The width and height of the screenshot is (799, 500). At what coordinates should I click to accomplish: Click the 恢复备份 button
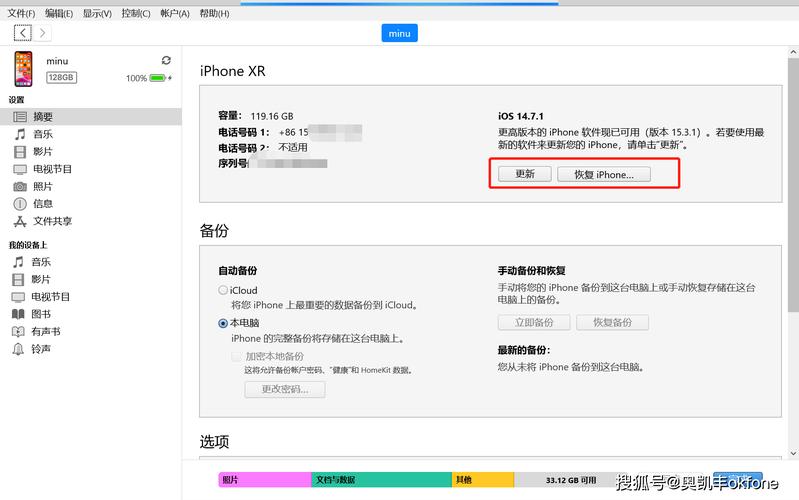(x=612, y=322)
